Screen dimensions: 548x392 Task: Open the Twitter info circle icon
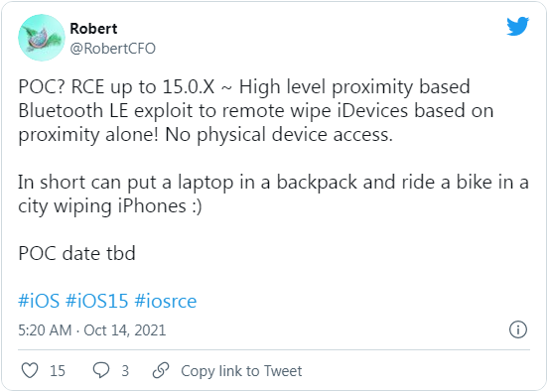click(x=517, y=329)
